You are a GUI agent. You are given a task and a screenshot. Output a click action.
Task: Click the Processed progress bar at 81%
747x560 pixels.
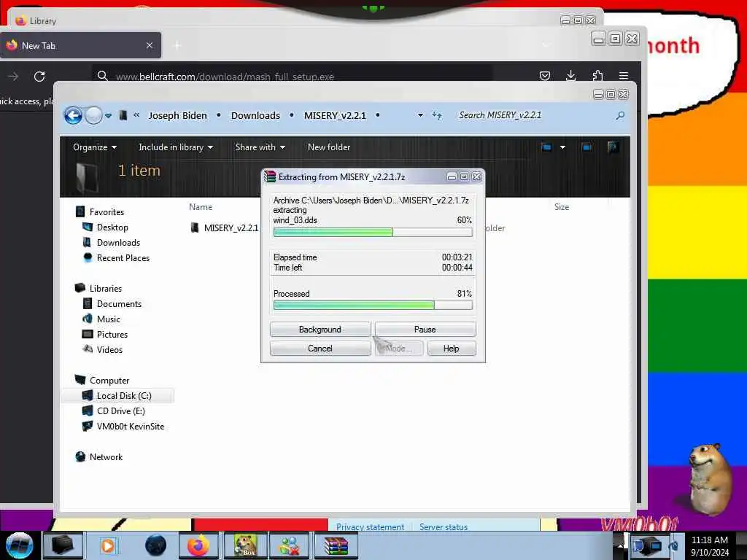[x=373, y=306]
